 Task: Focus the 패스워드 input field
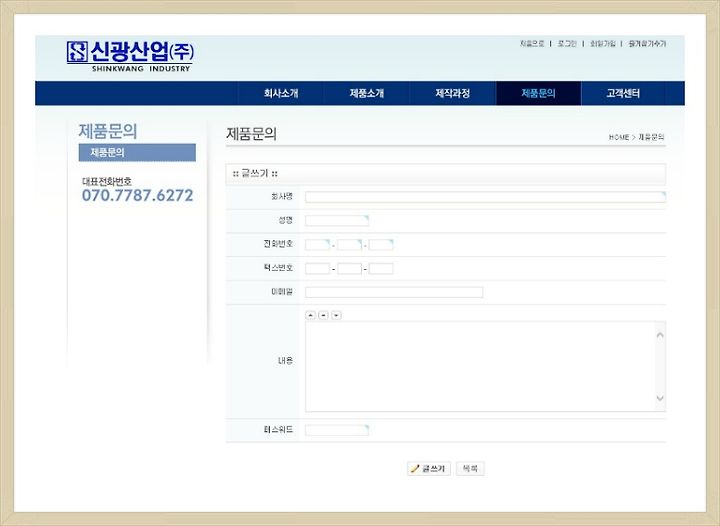point(337,430)
